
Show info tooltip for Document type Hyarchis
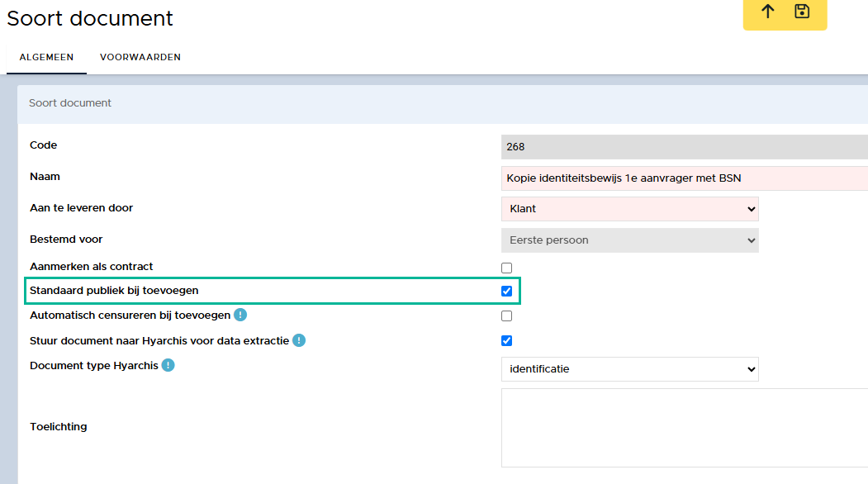pos(168,365)
